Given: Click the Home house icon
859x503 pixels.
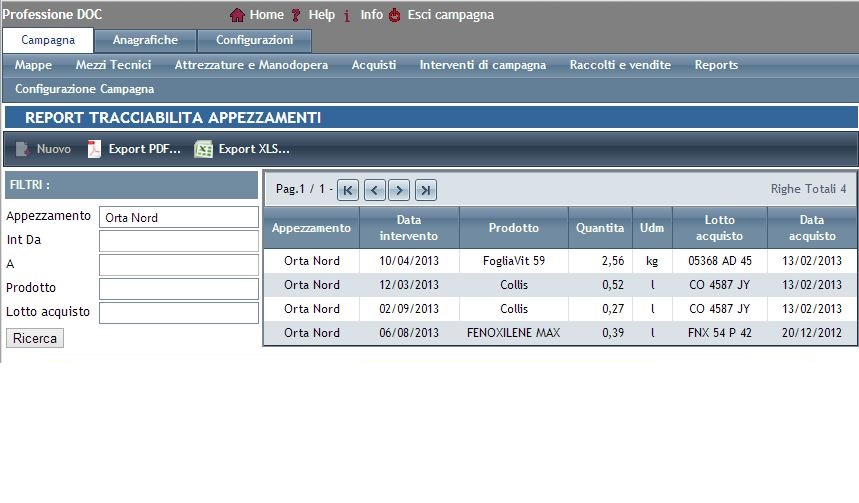Looking at the screenshot, I should click(237, 15).
